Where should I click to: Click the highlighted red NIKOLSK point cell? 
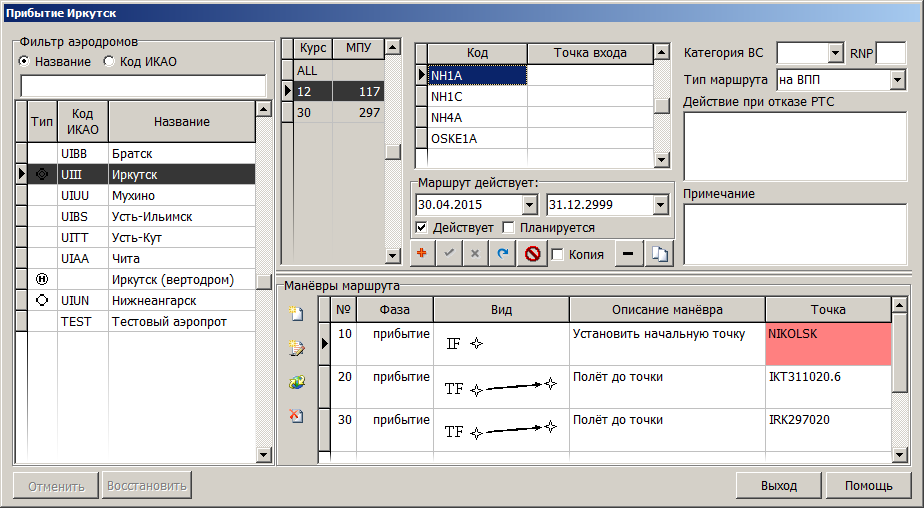click(x=827, y=343)
